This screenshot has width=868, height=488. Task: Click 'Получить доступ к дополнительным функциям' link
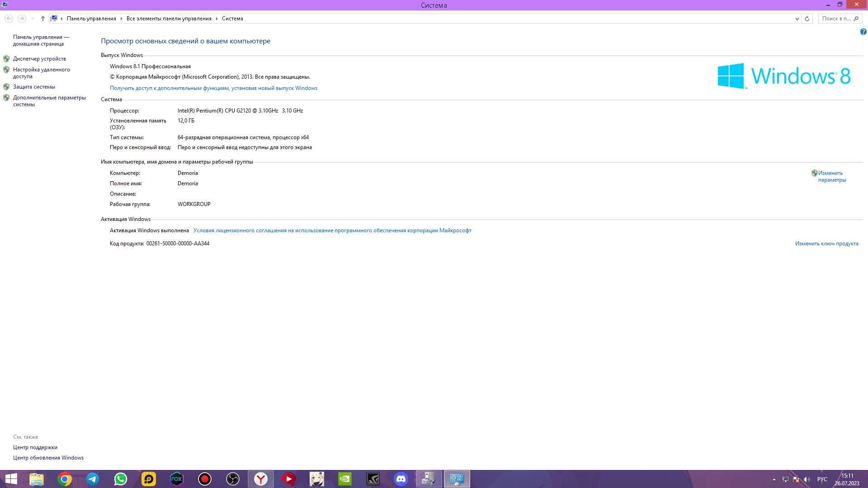pos(213,88)
